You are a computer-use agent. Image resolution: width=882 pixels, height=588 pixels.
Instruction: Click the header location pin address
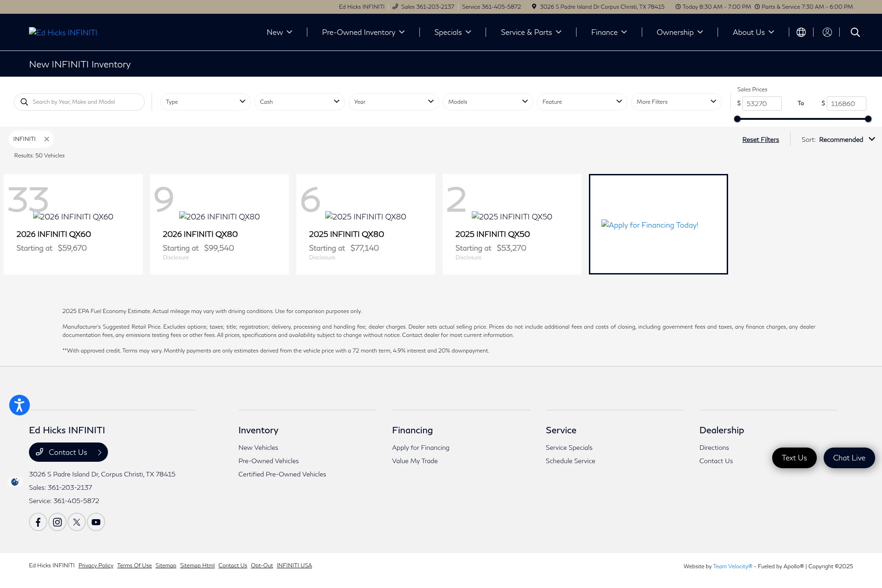tap(598, 6)
